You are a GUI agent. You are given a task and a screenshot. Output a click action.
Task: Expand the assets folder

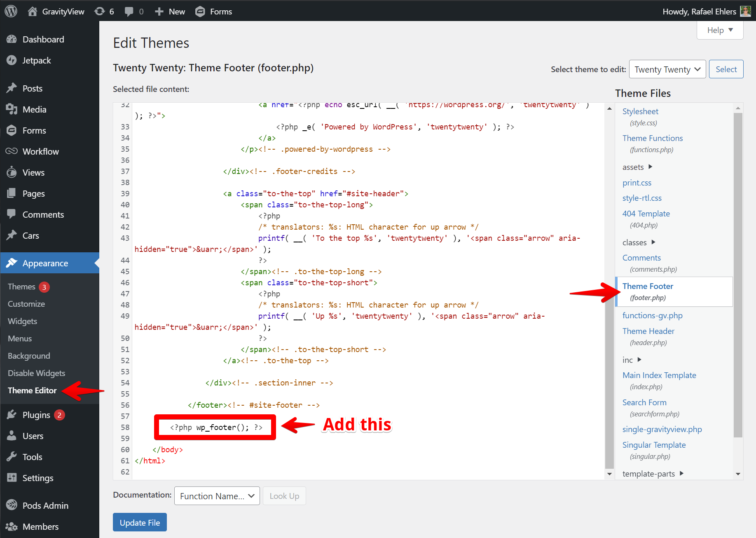(x=650, y=167)
